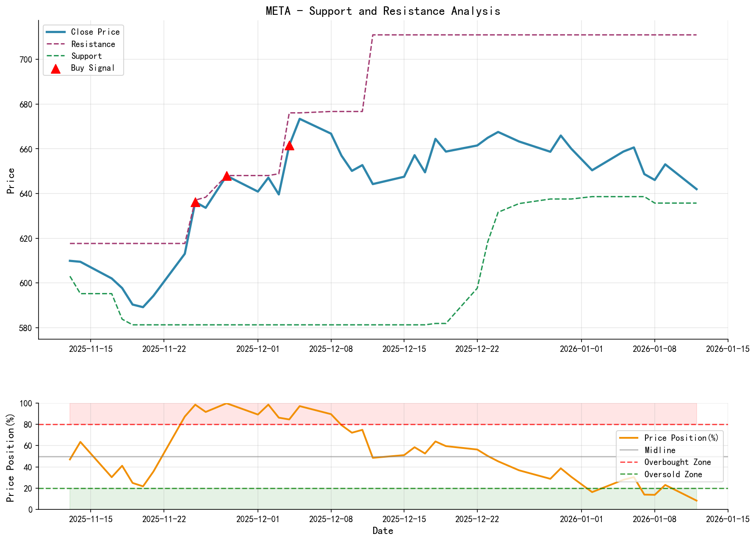Select the red Buy Signal triangle near 636
The height and width of the screenshot is (542, 756).
195,204
